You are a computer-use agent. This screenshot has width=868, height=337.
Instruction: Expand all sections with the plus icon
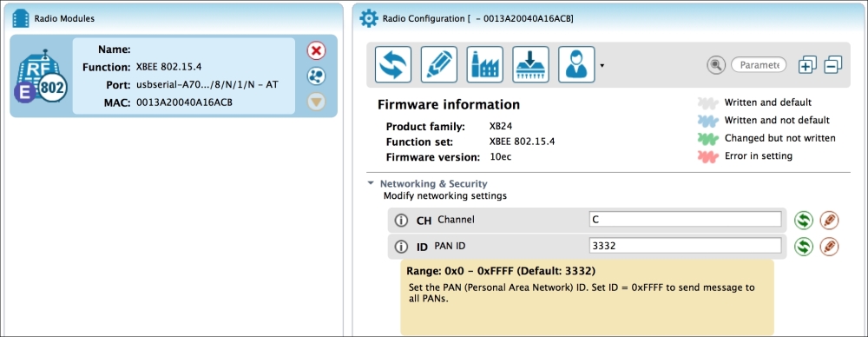coord(807,65)
